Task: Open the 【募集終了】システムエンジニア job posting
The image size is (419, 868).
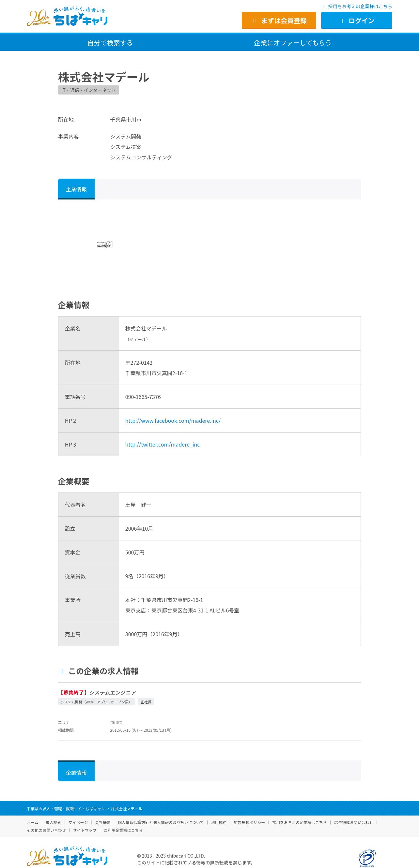Action: coord(97,692)
